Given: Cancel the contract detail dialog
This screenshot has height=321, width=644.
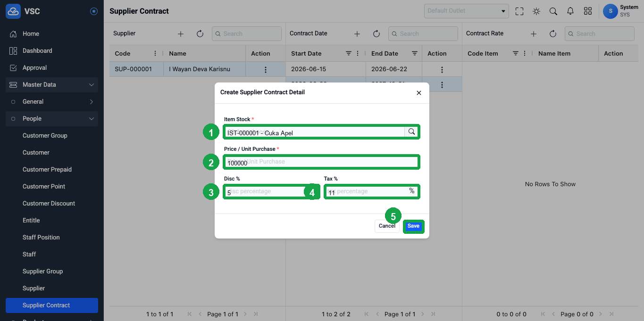Looking at the screenshot, I should coord(387,226).
